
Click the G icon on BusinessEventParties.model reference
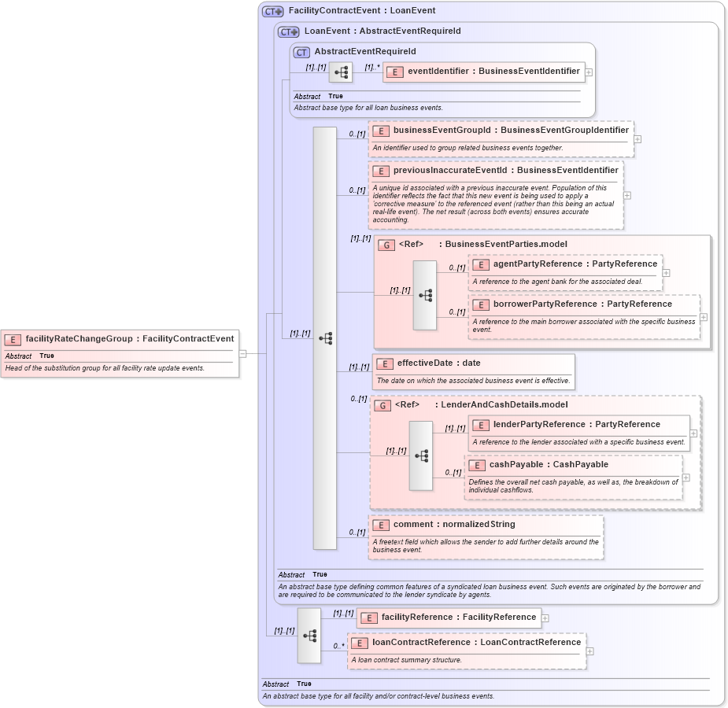[x=387, y=244]
